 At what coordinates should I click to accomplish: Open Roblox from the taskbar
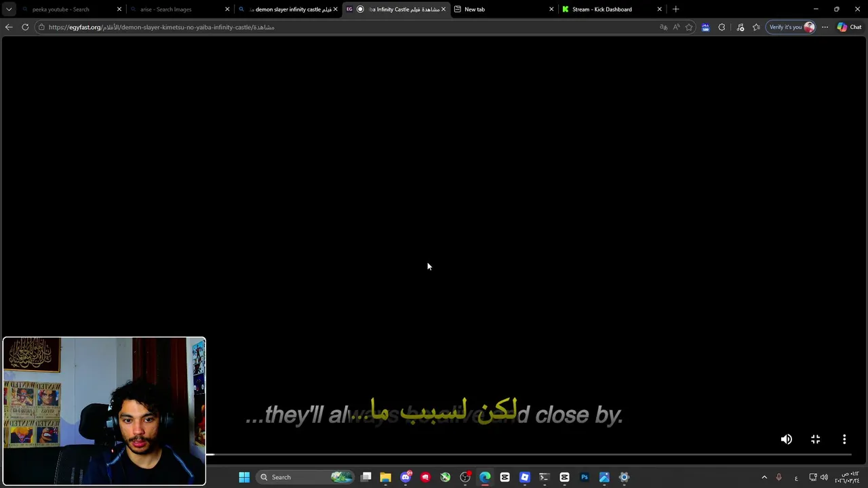tap(524, 477)
